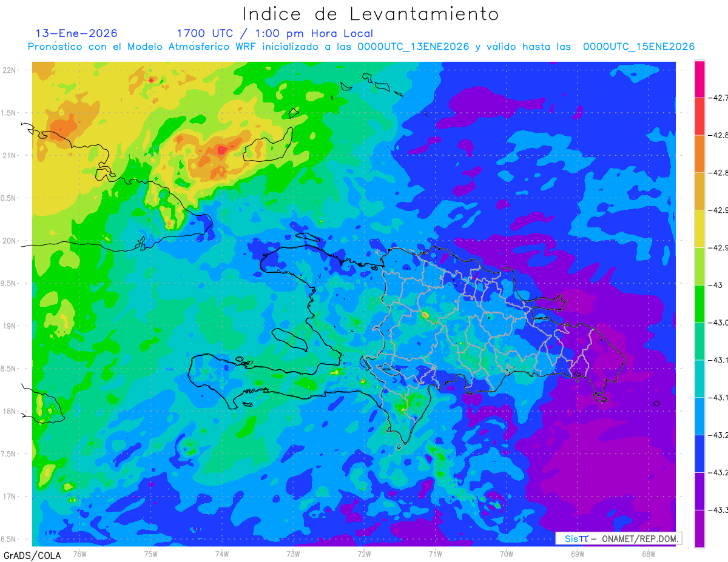The width and height of the screenshot is (728, 562).
Task: Click the latitude label '18N'
Action: pyautogui.click(x=10, y=411)
